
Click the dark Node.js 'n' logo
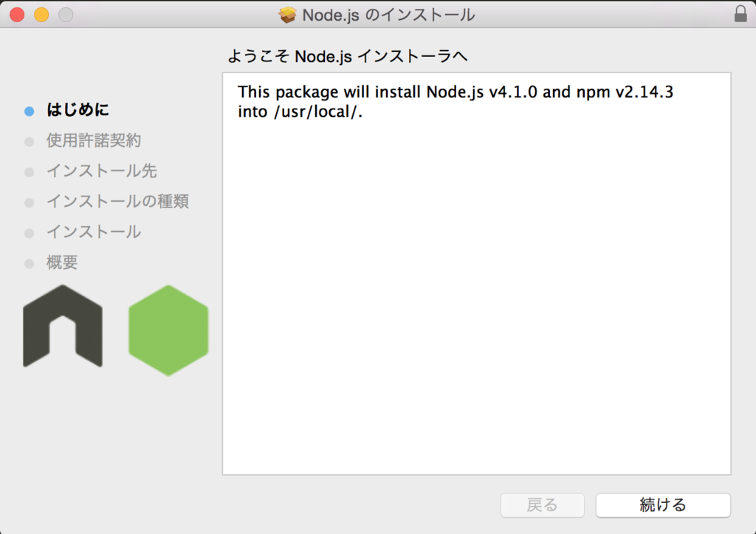click(63, 326)
